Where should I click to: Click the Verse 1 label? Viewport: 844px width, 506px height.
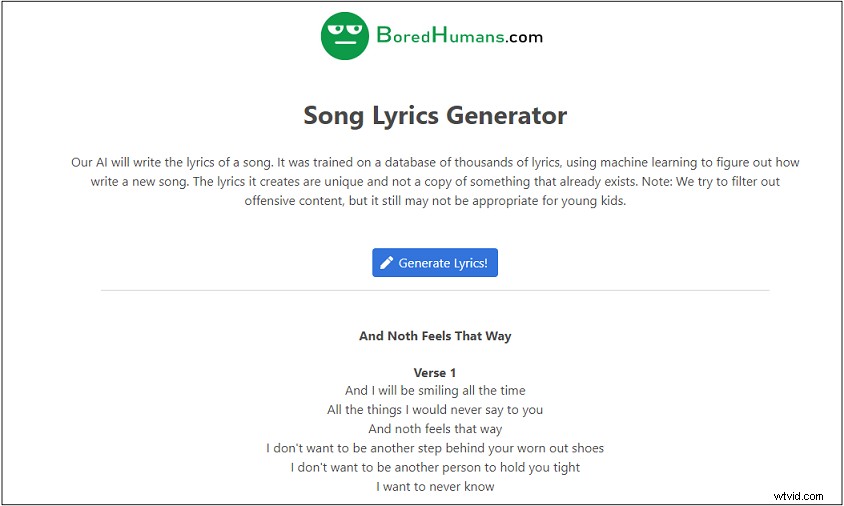click(435, 373)
